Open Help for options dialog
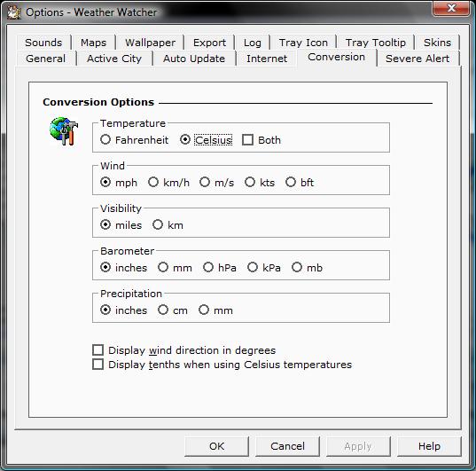Screen dimensions: 476x471 pyautogui.click(x=429, y=446)
